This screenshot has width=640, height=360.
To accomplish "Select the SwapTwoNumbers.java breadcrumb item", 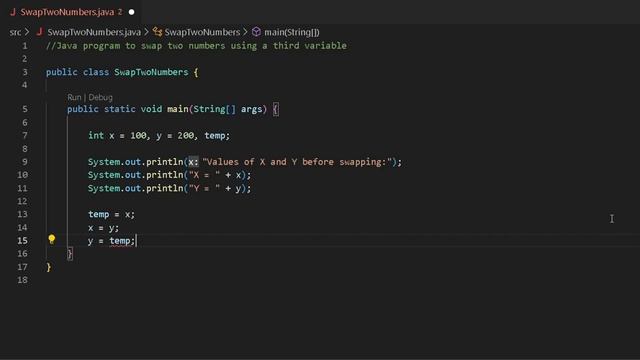I will click(x=94, y=32).
